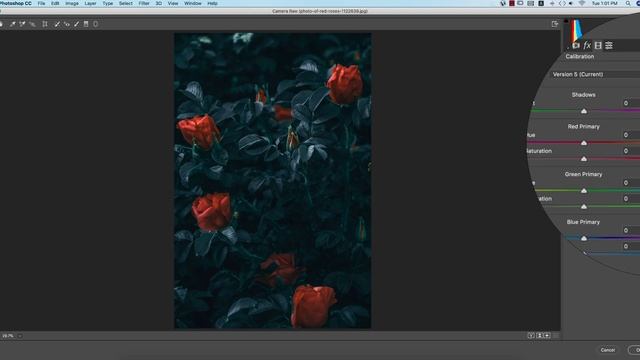Open Spotlight search in menu bar

(628, 3)
